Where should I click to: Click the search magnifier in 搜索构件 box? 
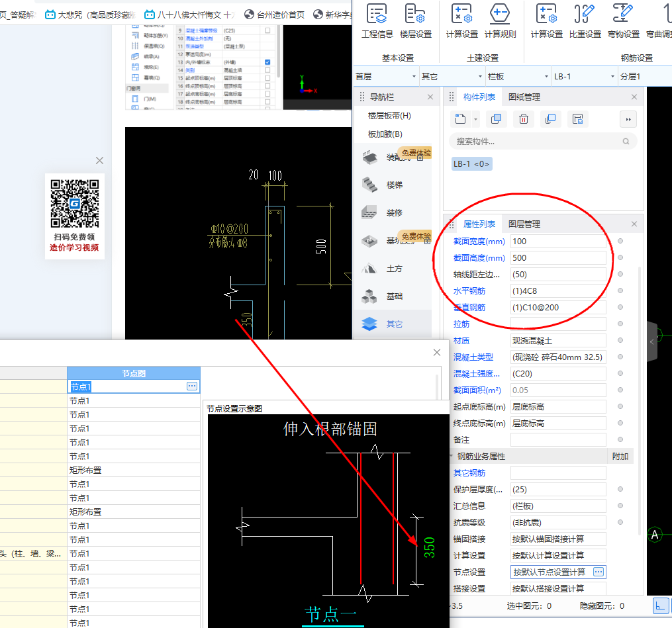[626, 142]
